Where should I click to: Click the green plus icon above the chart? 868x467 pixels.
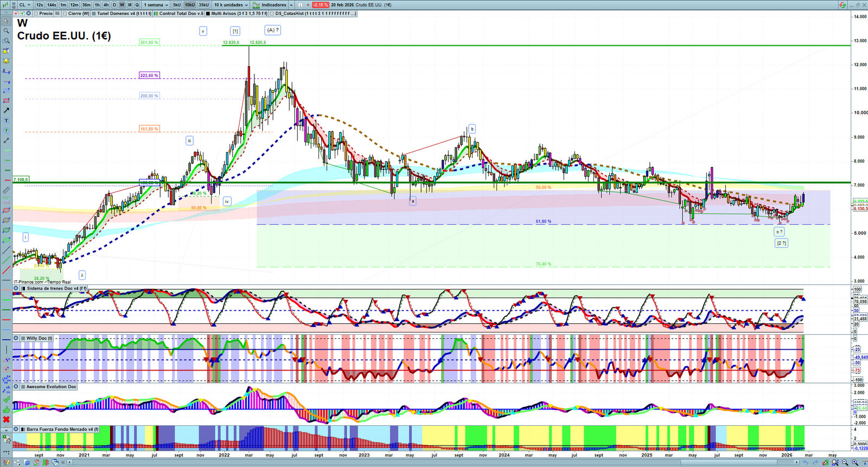pyautogui.click(x=22, y=14)
